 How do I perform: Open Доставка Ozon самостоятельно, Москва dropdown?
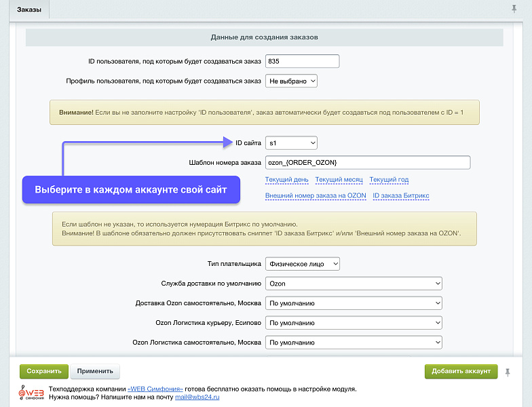354,303
